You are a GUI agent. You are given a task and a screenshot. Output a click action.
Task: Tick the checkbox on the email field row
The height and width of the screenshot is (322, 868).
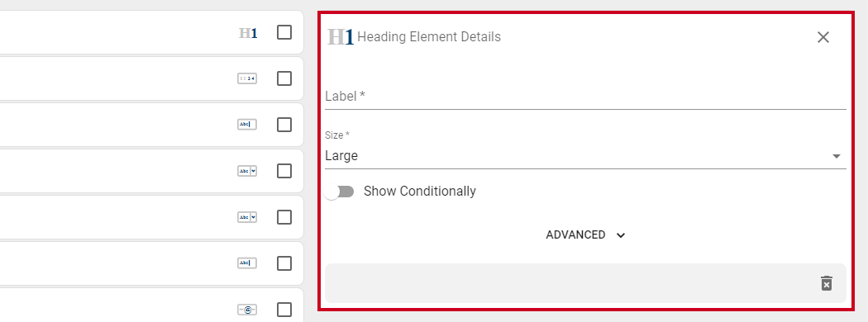tap(284, 310)
